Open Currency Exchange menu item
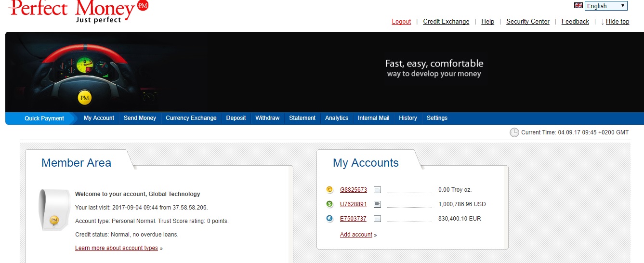644x263 pixels. point(191,118)
